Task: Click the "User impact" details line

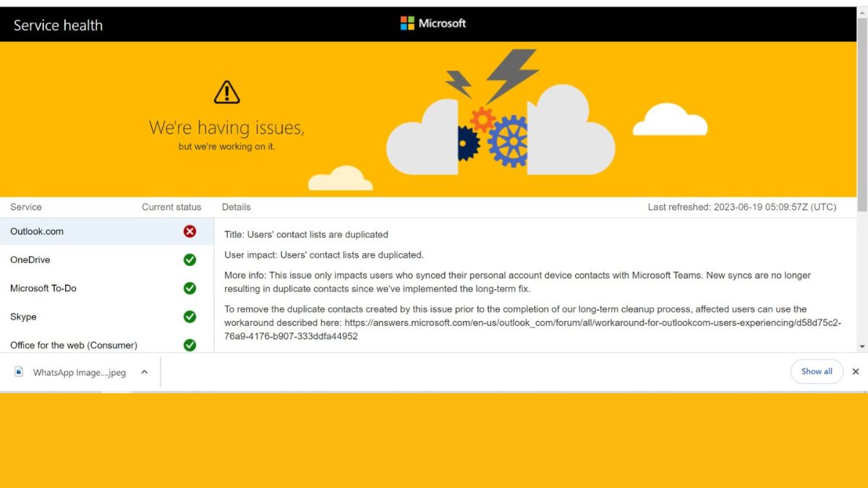Action: (324, 254)
